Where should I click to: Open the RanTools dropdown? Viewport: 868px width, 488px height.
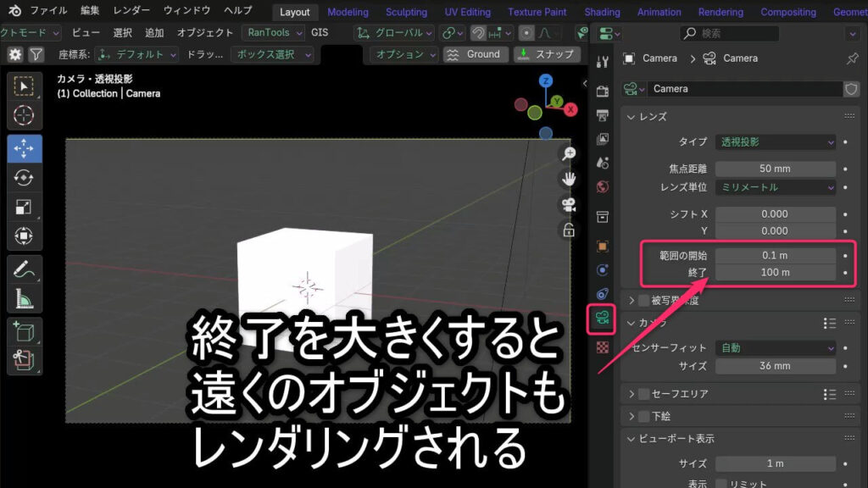tap(273, 33)
